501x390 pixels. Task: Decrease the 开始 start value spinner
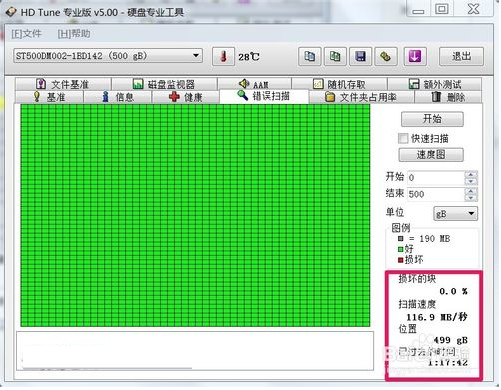point(471,182)
